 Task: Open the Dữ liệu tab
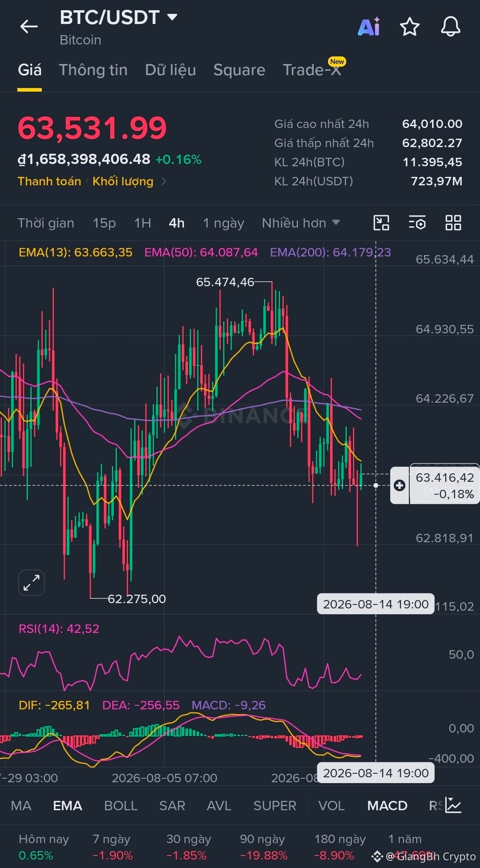coord(171,70)
